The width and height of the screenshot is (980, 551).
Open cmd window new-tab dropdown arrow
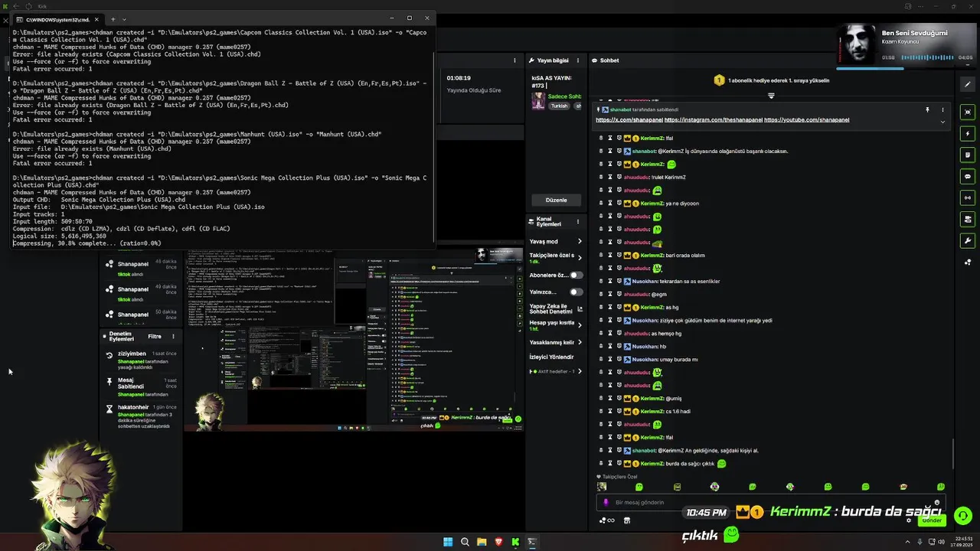124,19
